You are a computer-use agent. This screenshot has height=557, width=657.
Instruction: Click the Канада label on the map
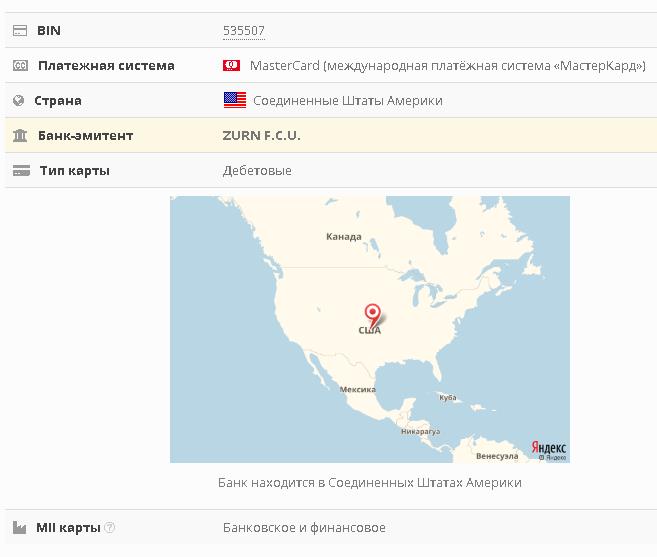point(343,237)
